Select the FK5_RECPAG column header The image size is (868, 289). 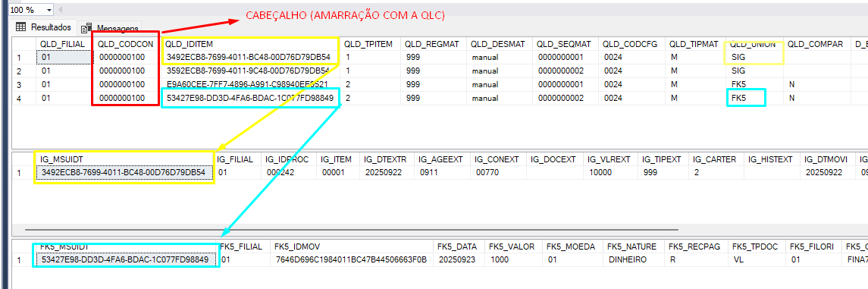click(697, 247)
